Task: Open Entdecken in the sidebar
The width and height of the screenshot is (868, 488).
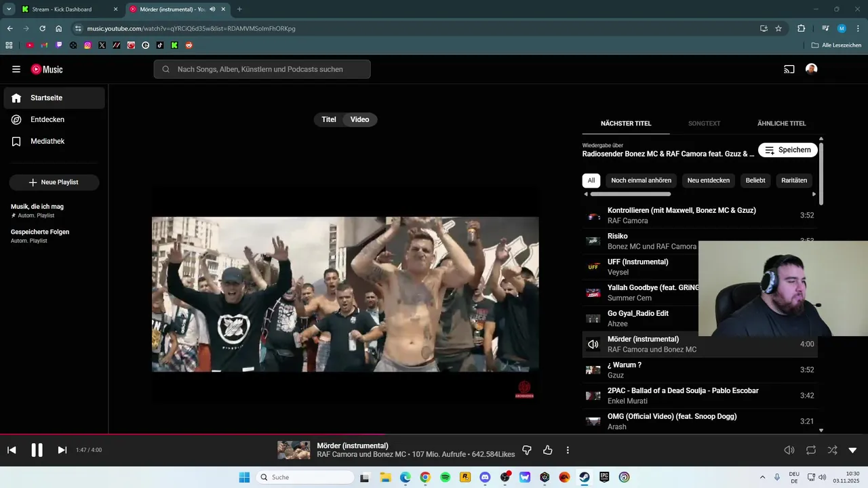Action: [x=54, y=119]
